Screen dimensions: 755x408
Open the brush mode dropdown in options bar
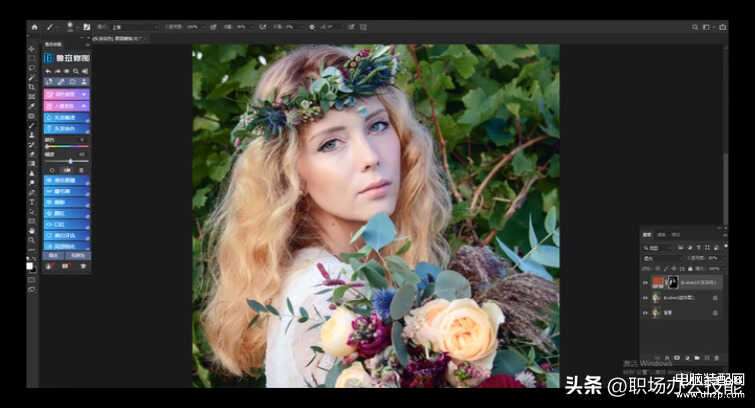click(135, 27)
